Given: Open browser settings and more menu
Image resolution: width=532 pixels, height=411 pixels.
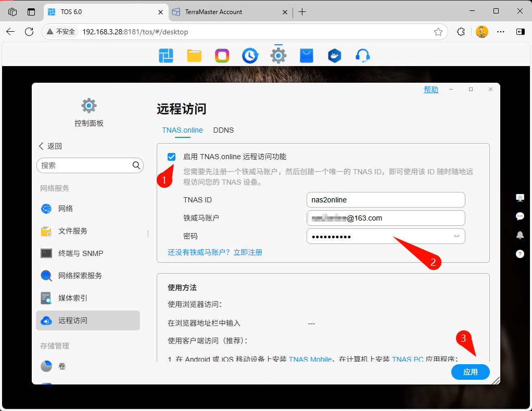Looking at the screenshot, I should [x=501, y=32].
